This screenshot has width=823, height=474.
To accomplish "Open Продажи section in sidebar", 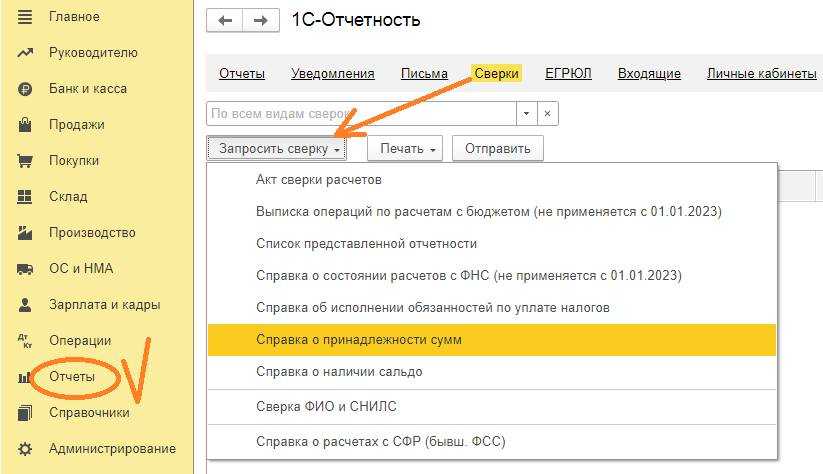I will (x=77, y=125).
